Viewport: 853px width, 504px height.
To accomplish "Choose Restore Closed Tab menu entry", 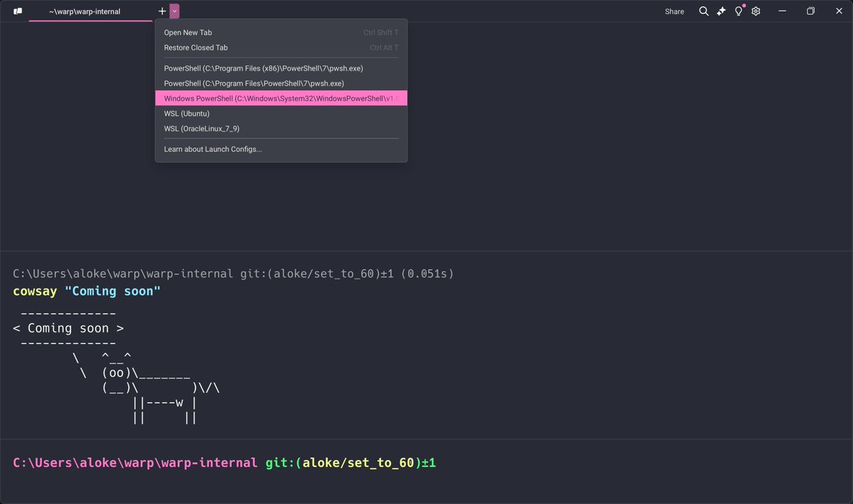I will click(281, 48).
